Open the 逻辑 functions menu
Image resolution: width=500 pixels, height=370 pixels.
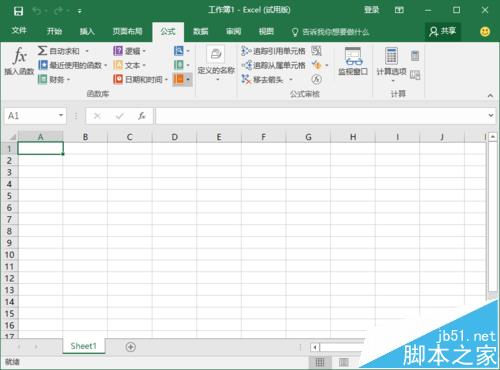tap(130, 51)
